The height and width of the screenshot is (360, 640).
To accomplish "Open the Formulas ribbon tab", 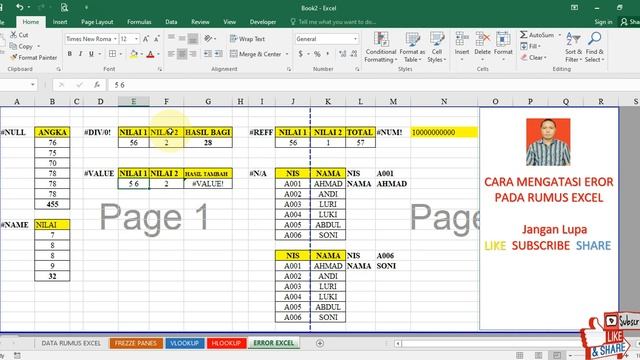I will click(x=139, y=22).
